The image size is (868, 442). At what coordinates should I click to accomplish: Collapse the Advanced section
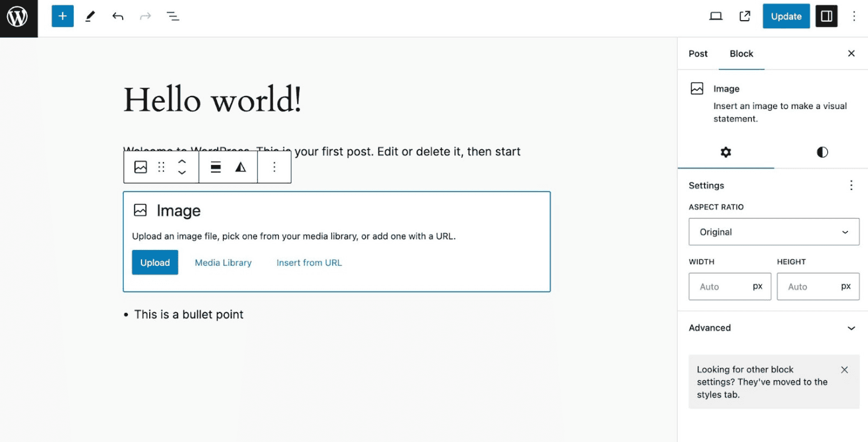(x=851, y=328)
